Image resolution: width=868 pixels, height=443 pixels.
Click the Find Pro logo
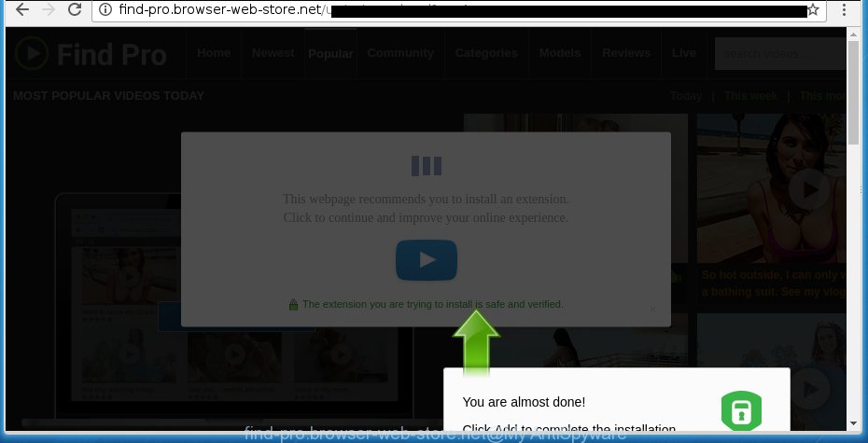(x=91, y=54)
